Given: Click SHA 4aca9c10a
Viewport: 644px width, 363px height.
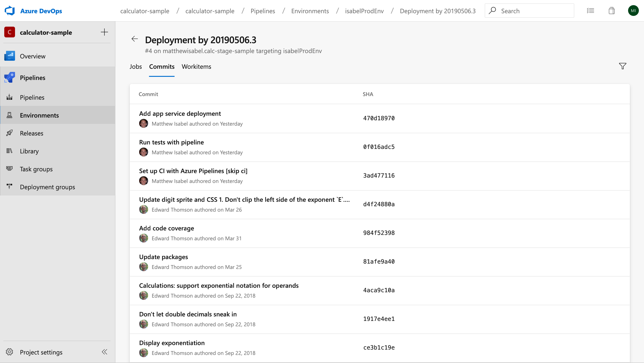Looking at the screenshot, I should click(x=379, y=290).
